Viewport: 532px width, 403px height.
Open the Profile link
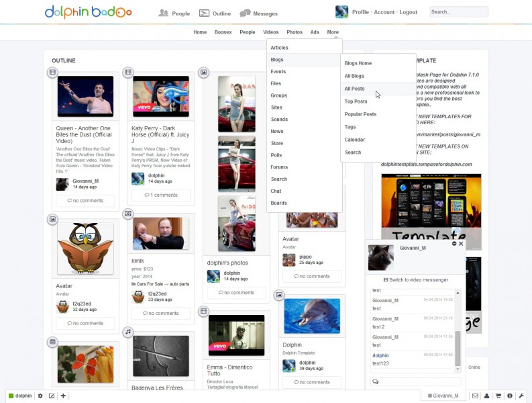point(360,12)
